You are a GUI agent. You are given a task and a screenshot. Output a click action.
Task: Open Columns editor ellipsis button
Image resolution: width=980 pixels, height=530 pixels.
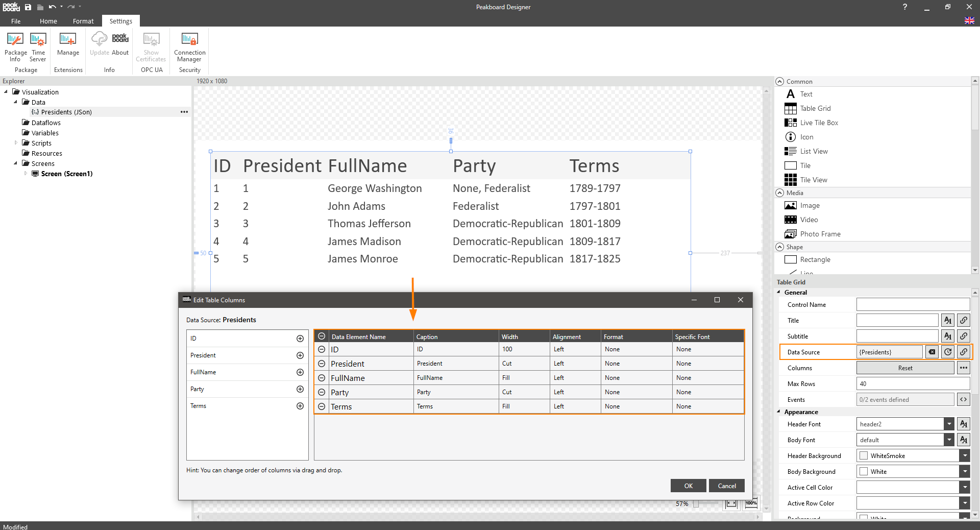[x=964, y=368]
